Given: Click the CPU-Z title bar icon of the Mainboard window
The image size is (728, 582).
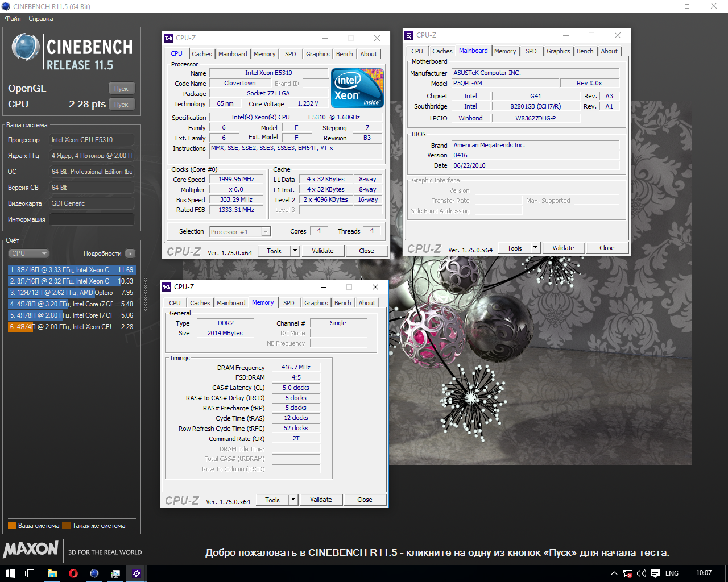Looking at the screenshot, I should 409,35.
